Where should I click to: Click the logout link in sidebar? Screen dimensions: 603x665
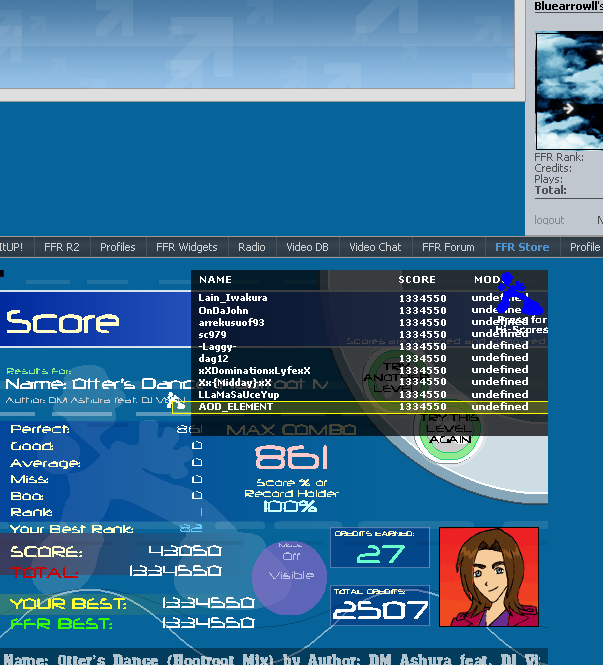[x=549, y=220]
